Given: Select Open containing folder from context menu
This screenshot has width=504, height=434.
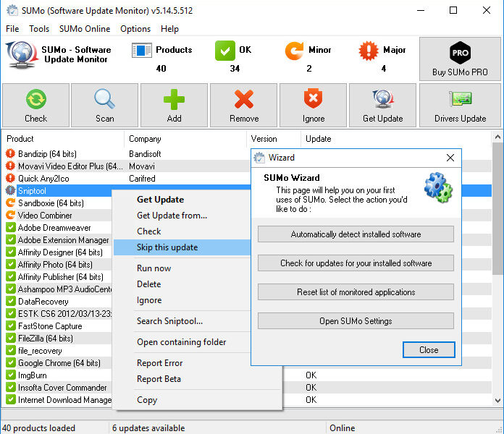Looking at the screenshot, I should (x=181, y=342).
